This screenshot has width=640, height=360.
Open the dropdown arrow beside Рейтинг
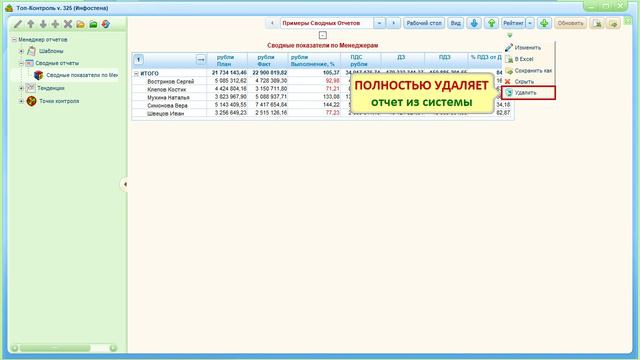point(530,23)
